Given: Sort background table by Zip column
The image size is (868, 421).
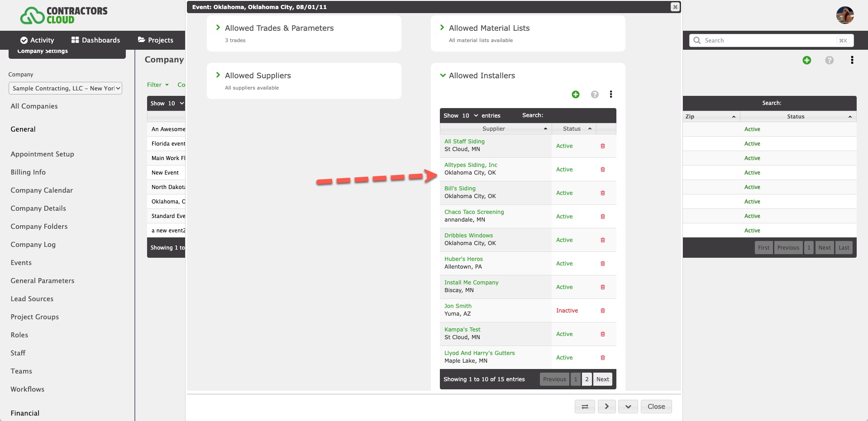Looking at the screenshot, I should [711, 117].
